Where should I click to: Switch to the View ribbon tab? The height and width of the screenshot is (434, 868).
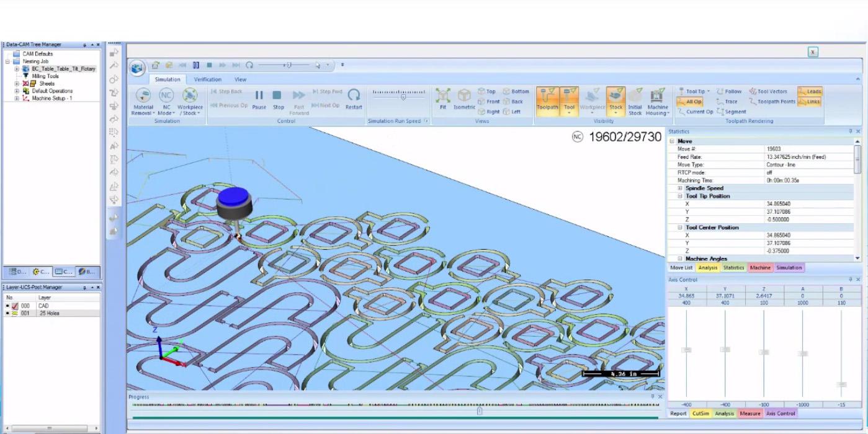click(x=240, y=79)
